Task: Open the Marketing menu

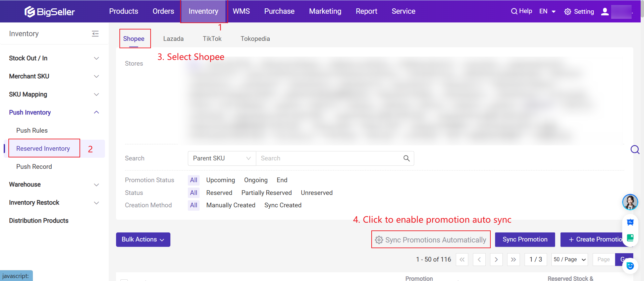Action: coord(325,11)
